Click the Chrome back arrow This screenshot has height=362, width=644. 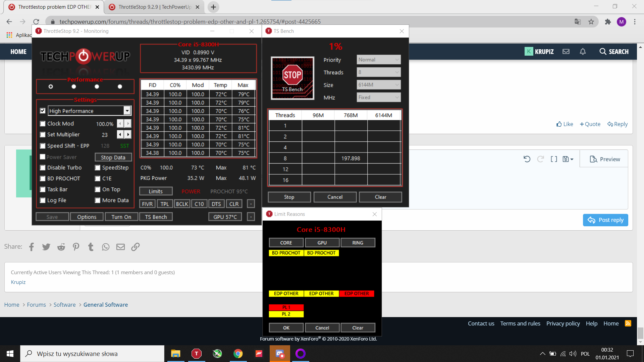[x=9, y=22]
